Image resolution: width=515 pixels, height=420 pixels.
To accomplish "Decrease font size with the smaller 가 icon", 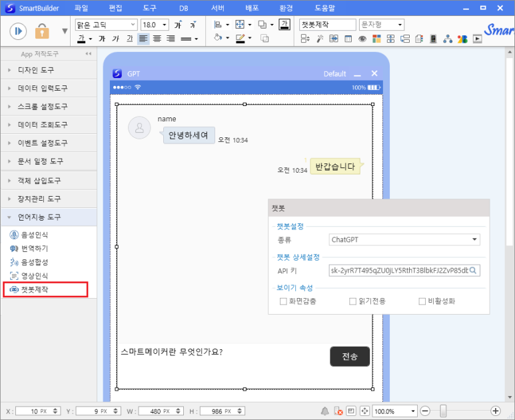I will coord(193,25).
